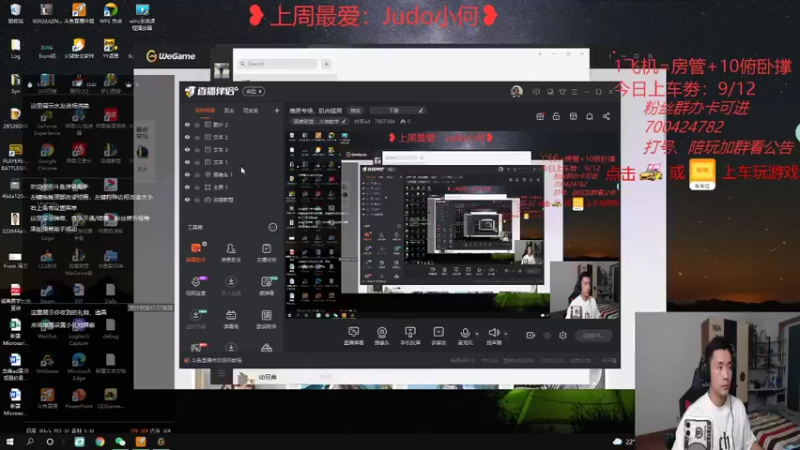Click the mode pill beside the 直播伴侣 logo

254,91
